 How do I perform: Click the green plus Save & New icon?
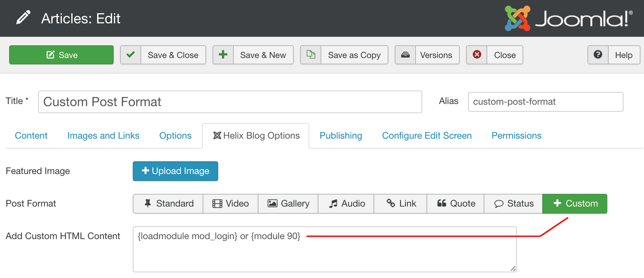(223, 55)
